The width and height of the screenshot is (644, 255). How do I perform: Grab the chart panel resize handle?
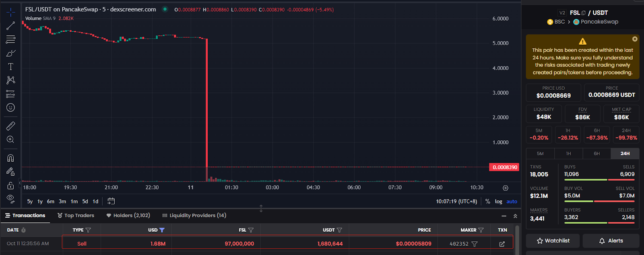click(x=261, y=208)
